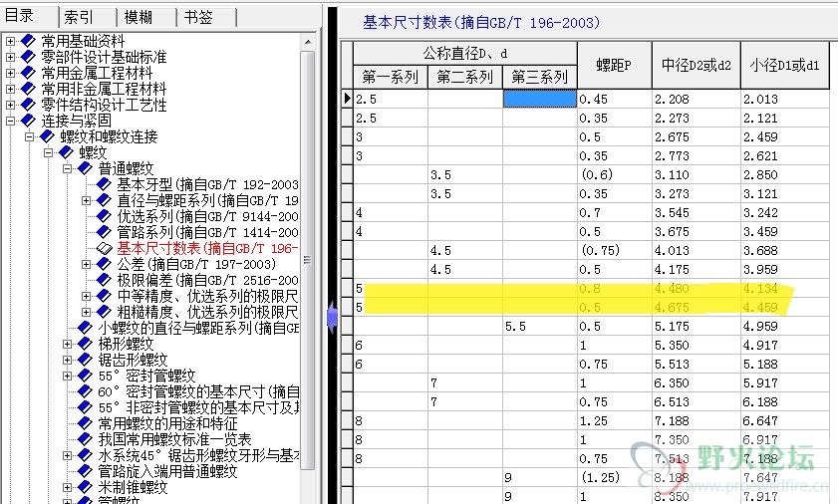Click book icon beside 常用基础资料
The image size is (838, 504).
pos(28,41)
